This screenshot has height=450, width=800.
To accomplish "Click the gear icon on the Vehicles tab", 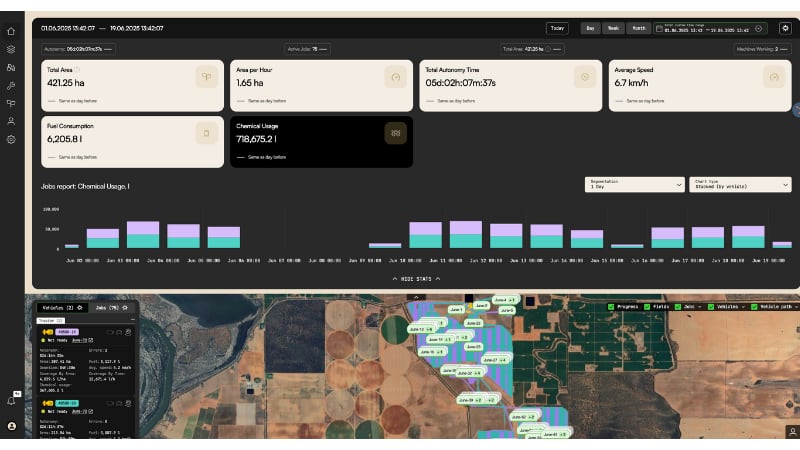I will tap(80, 308).
